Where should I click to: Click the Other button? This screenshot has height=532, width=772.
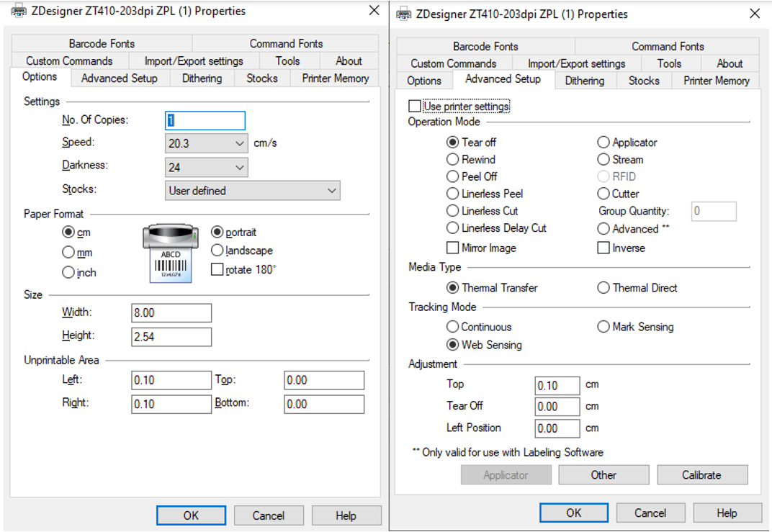pos(603,475)
